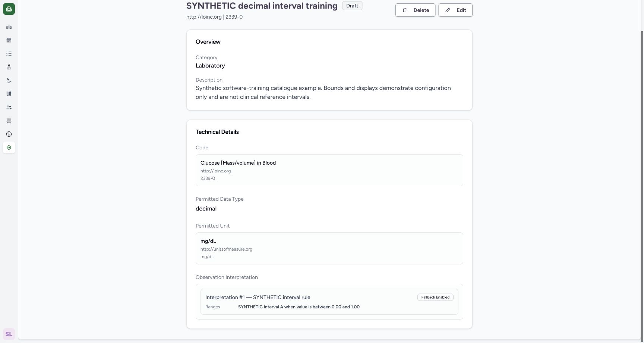Open the users group sidebar icon
Image resolution: width=644 pixels, height=343 pixels.
pyautogui.click(x=9, y=107)
